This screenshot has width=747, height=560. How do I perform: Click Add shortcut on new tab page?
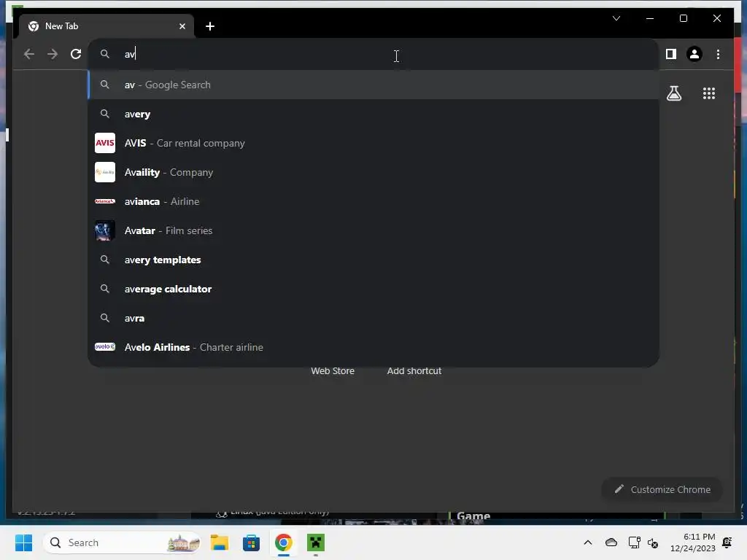pyautogui.click(x=414, y=371)
